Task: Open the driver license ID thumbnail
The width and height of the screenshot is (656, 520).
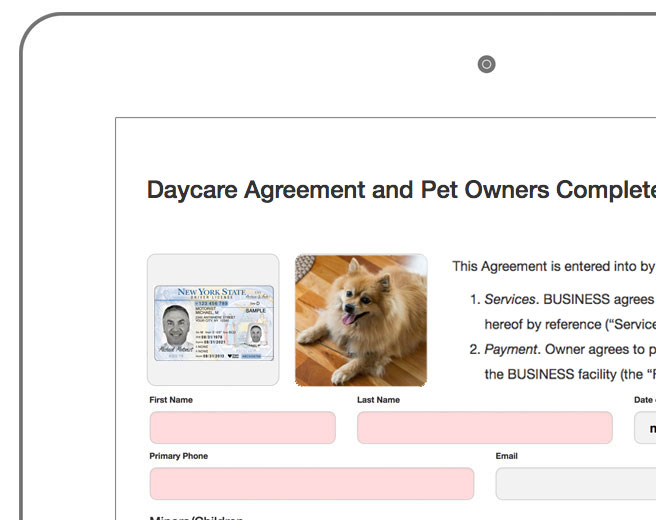Action: pos(213,320)
